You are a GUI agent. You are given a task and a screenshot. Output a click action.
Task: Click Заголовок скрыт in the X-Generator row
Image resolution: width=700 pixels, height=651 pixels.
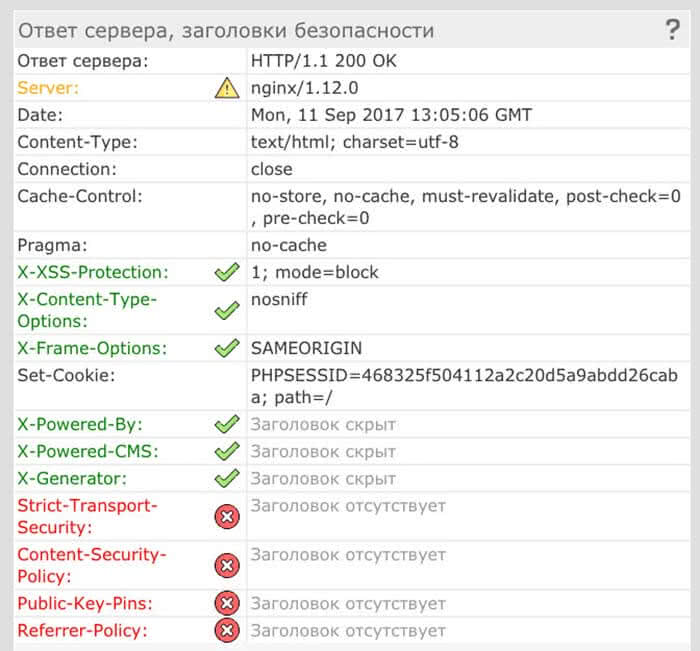[323, 479]
